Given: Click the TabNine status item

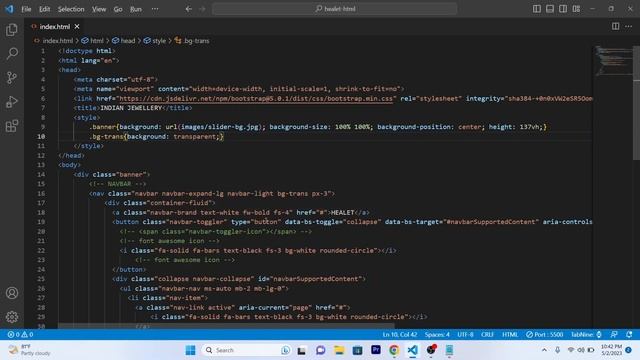Looking at the screenshot, I should [x=586, y=334].
